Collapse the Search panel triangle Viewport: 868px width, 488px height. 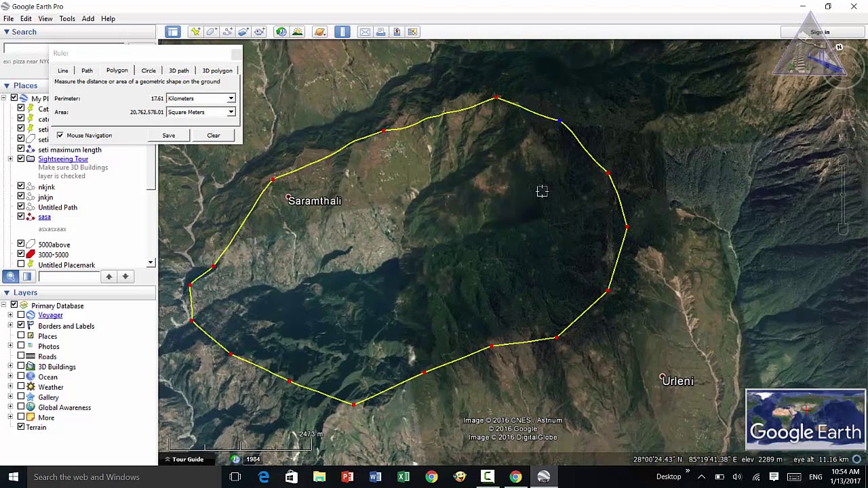(x=6, y=32)
